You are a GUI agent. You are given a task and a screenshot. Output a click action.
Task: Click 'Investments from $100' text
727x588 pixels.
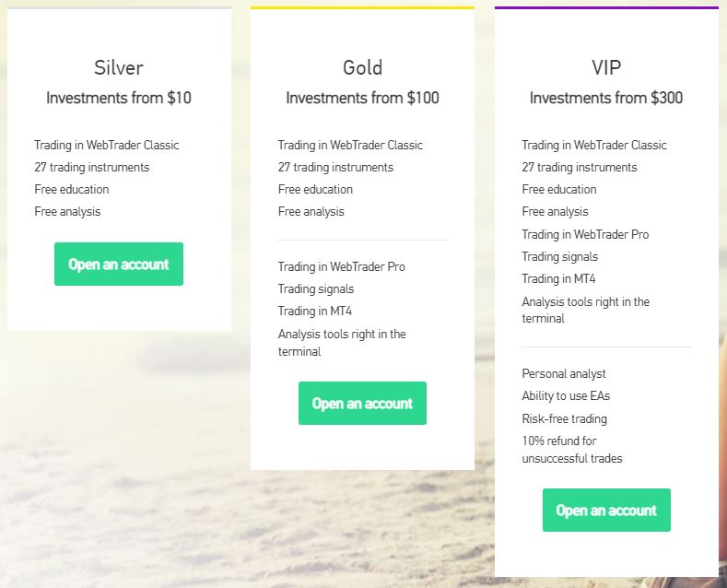tap(362, 98)
